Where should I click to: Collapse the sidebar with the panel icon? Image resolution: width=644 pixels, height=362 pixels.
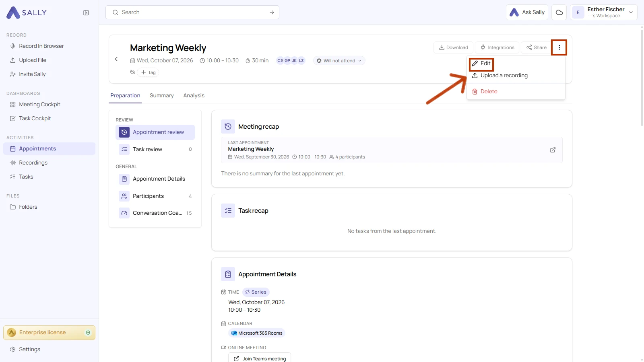(86, 13)
